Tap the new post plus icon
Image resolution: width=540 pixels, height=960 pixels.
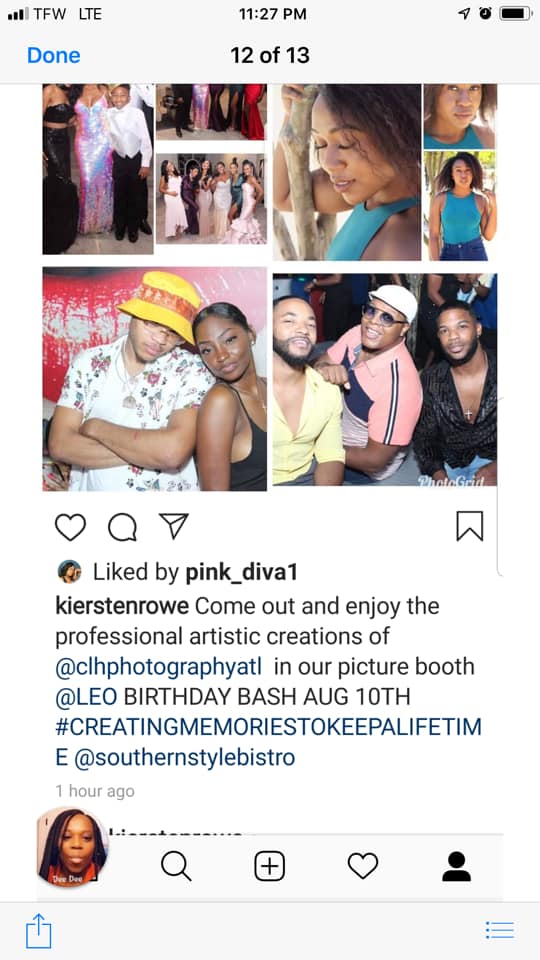click(x=269, y=866)
